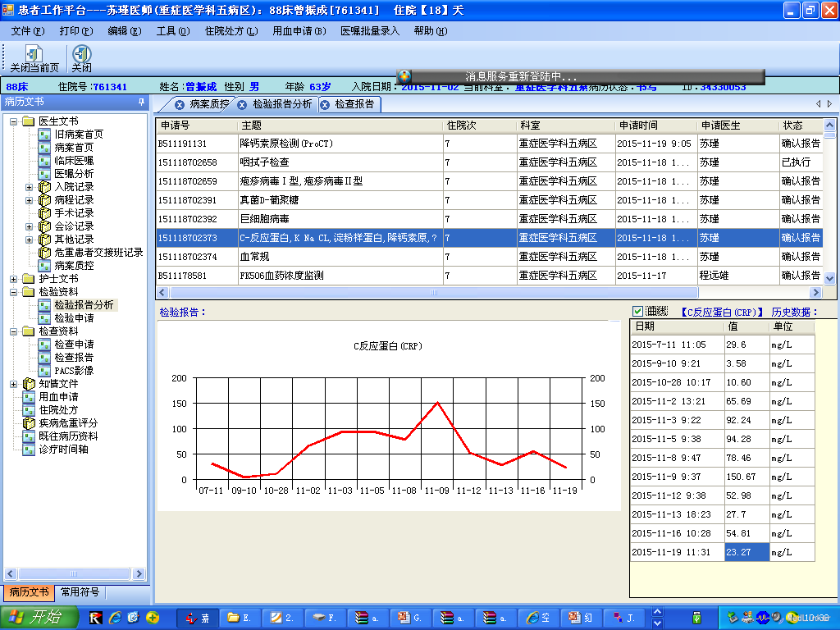This screenshot has width=840, height=630.
Task: Toggle the 曲线 checkbox
Action: pos(637,312)
